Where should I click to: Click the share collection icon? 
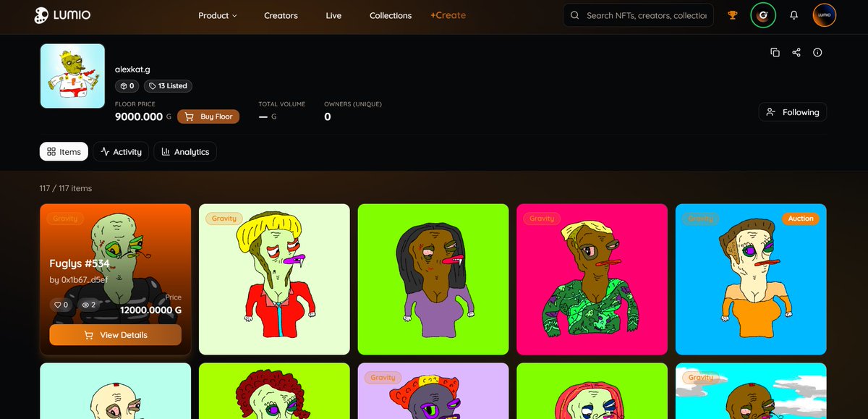[796, 52]
